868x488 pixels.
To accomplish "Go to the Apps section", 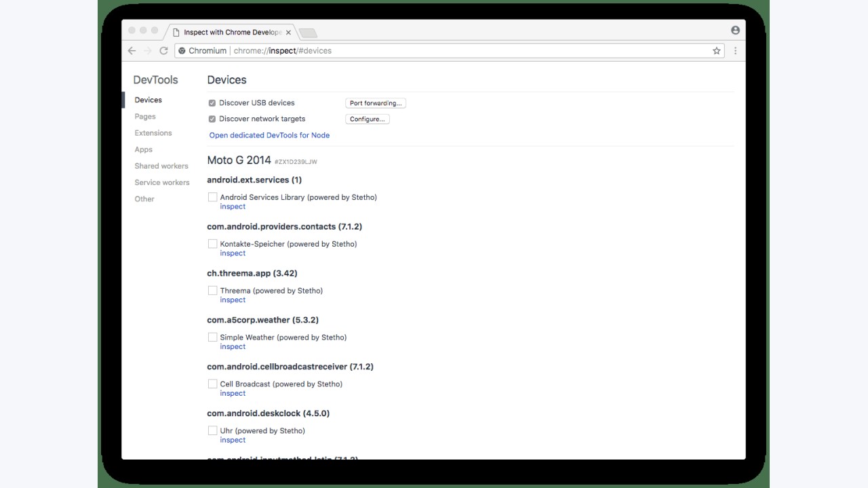I will (x=143, y=150).
